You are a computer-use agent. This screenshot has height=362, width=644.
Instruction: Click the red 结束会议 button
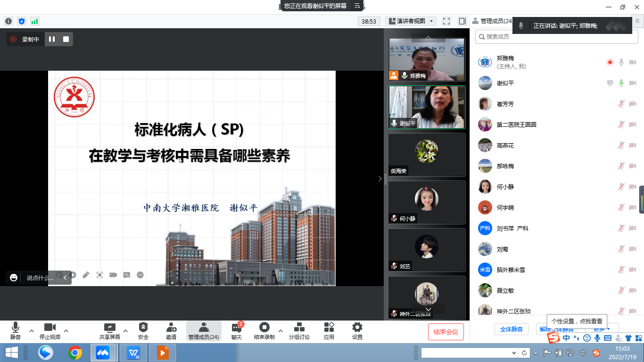(446, 332)
